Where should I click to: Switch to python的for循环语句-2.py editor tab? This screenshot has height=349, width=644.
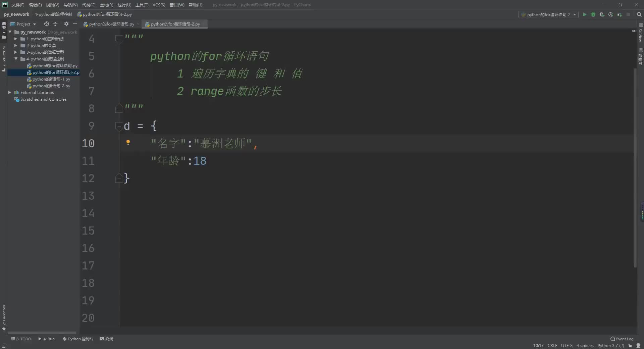(x=174, y=24)
